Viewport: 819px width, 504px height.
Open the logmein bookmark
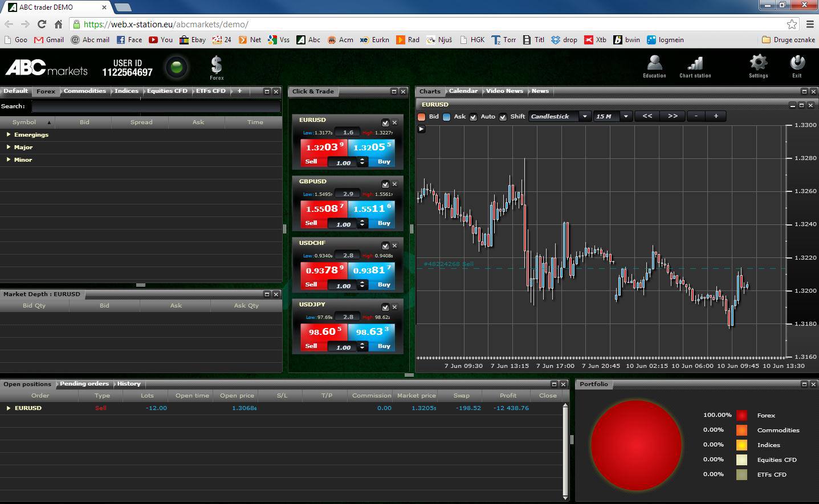pyautogui.click(x=665, y=40)
